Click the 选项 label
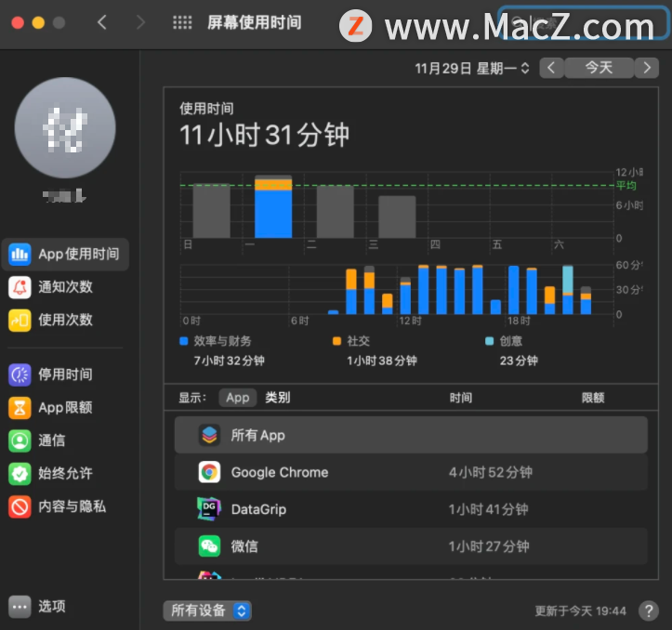The image size is (672, 630). 51,607
